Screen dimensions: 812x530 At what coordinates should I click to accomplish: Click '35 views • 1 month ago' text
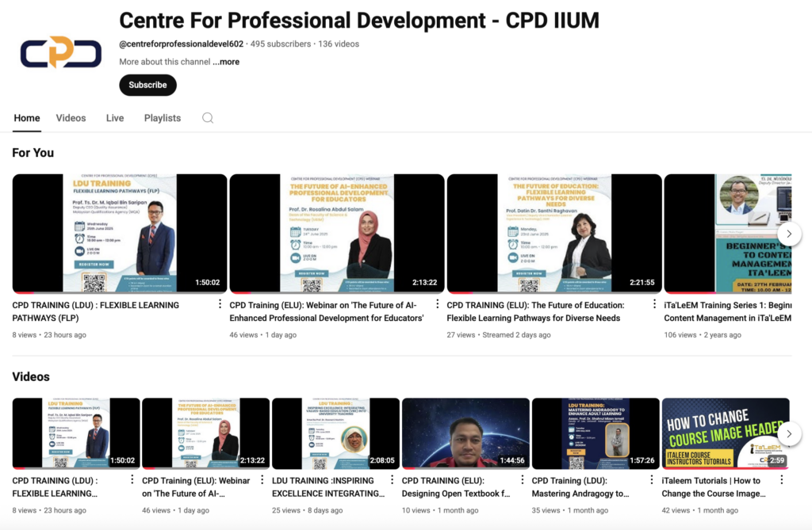point(570,510)
